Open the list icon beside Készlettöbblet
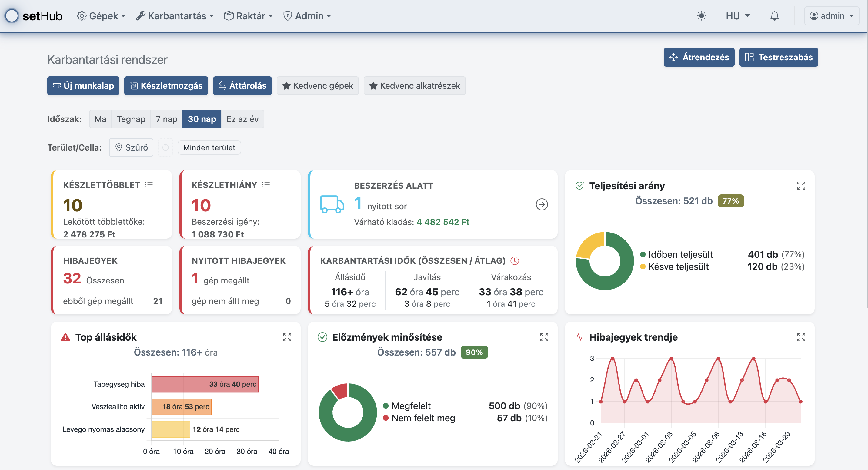 click(149, 185)
